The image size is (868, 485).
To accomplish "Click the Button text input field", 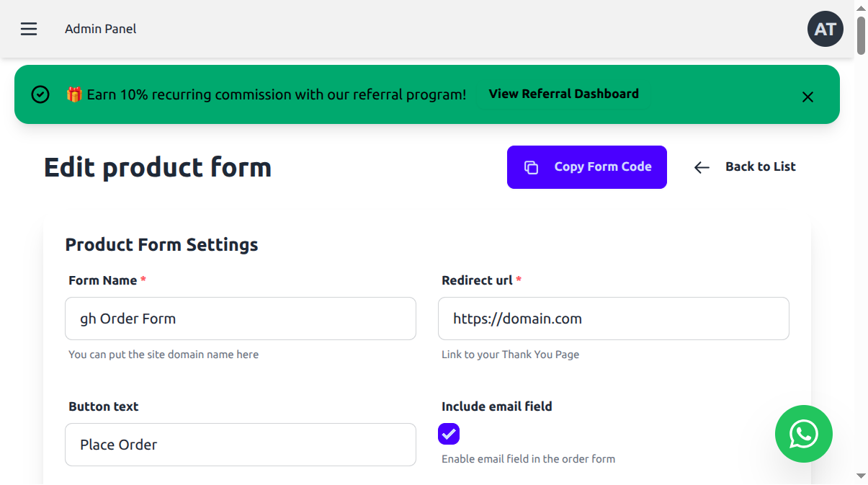I will [240, 445].
